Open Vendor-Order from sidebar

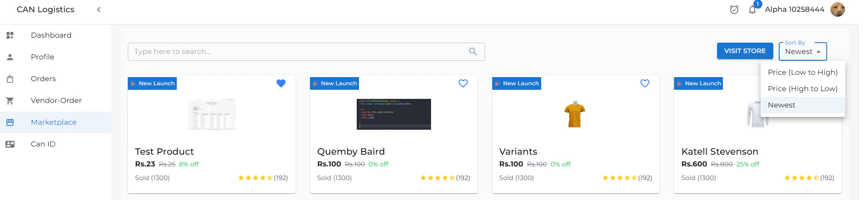(56, 101)
